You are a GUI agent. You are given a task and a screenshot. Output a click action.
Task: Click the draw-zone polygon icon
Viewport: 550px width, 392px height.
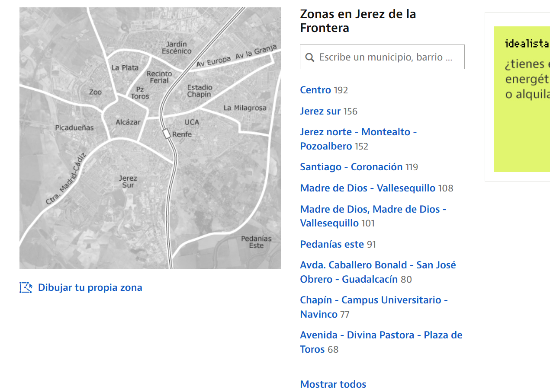26,287
